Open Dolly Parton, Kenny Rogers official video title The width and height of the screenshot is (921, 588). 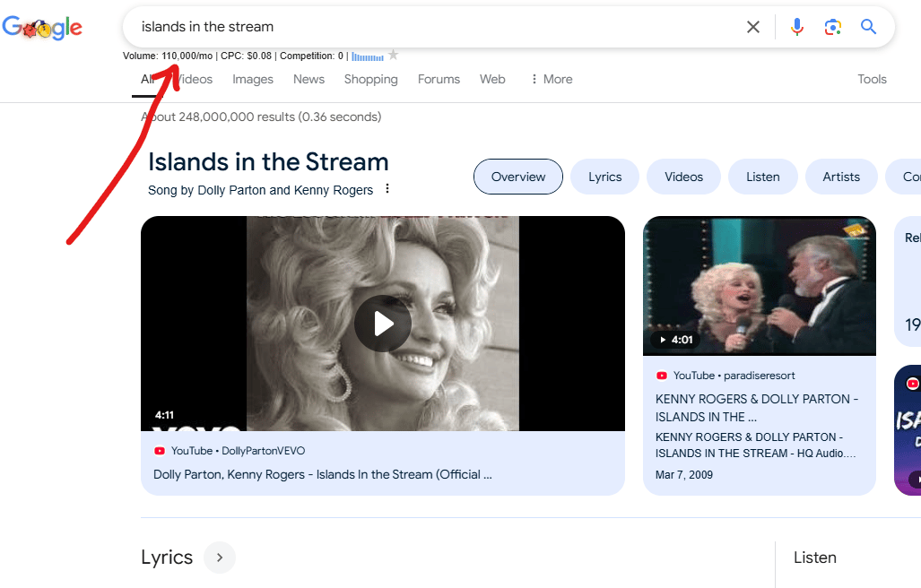pyautogui.click(x=323, y=474)
